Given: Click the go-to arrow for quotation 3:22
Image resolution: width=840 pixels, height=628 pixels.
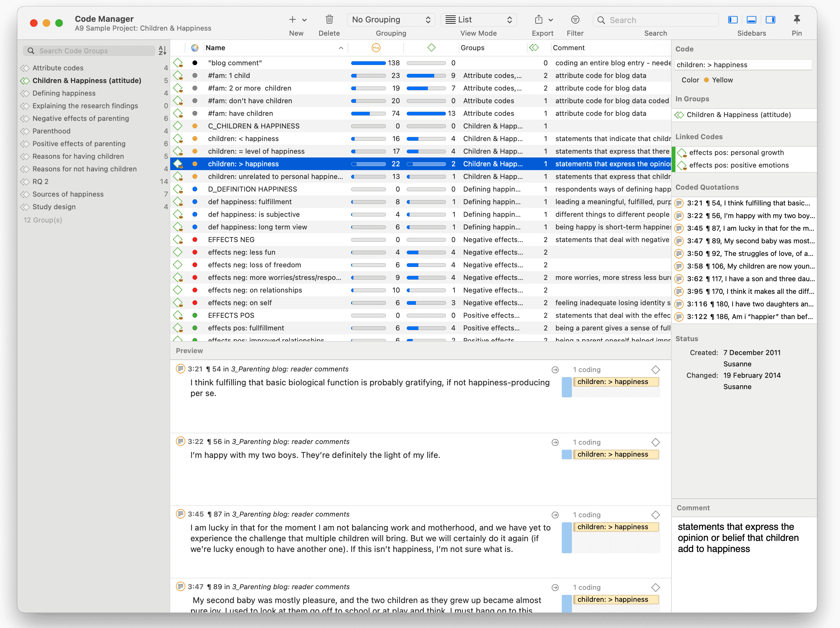Looking at the screenshot, I should click(x=555, y=442).
